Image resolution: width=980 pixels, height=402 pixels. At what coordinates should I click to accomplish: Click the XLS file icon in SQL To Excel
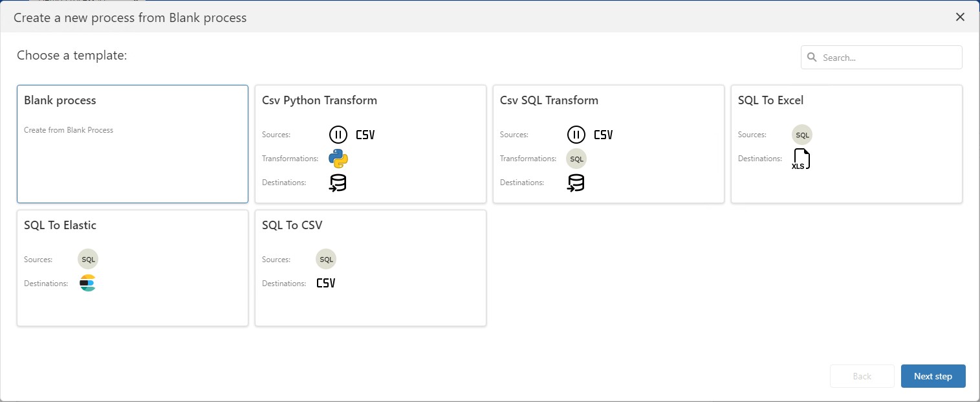[801, 159]
